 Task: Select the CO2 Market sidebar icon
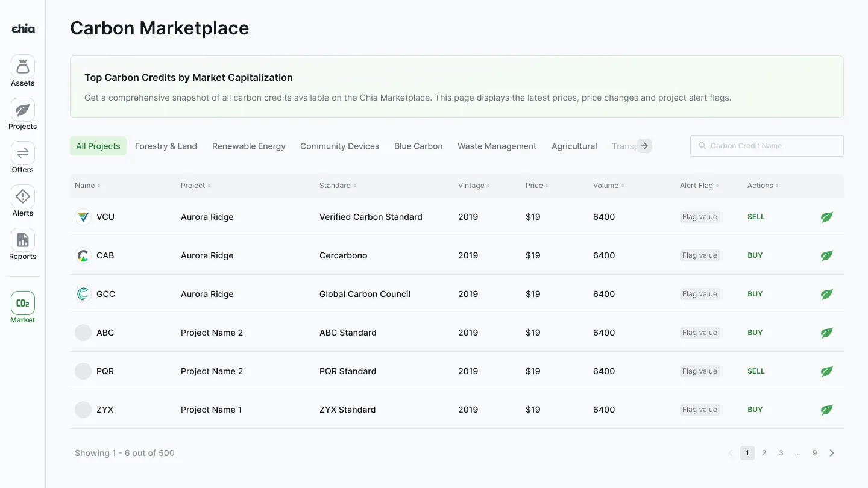[23, 303]
